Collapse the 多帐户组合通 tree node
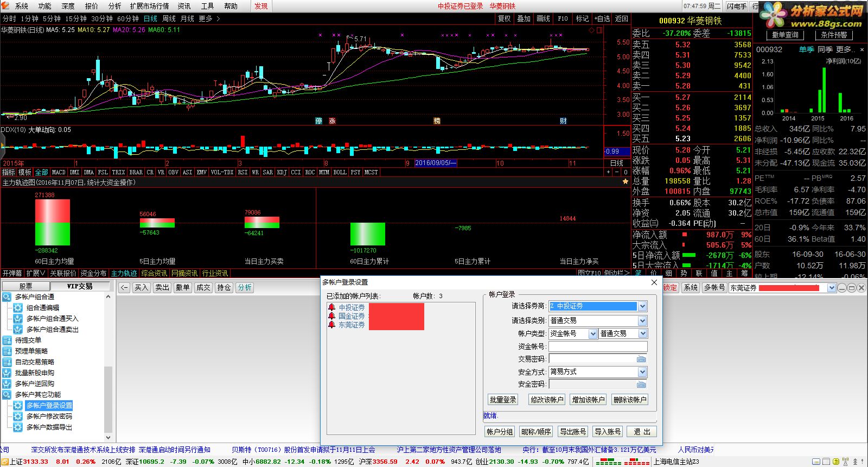868x467 pixels. [7, 297]
